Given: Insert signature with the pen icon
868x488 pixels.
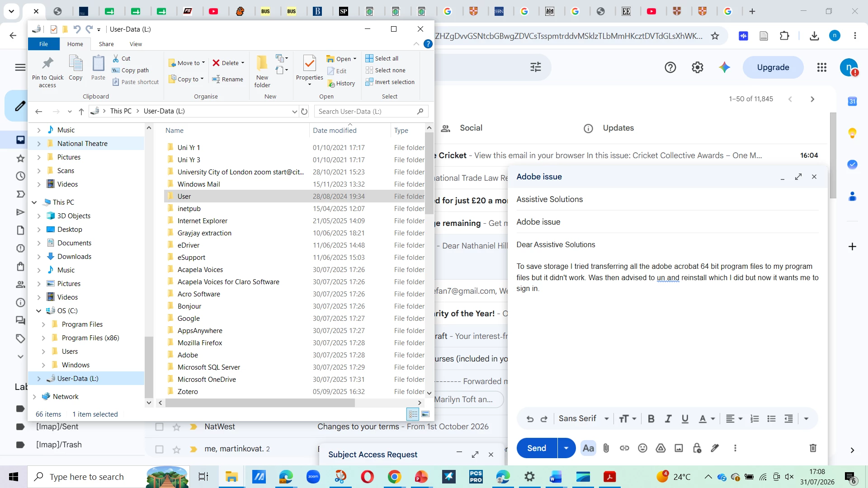Looking at the screenshot, I should click(x=715, y=448).
